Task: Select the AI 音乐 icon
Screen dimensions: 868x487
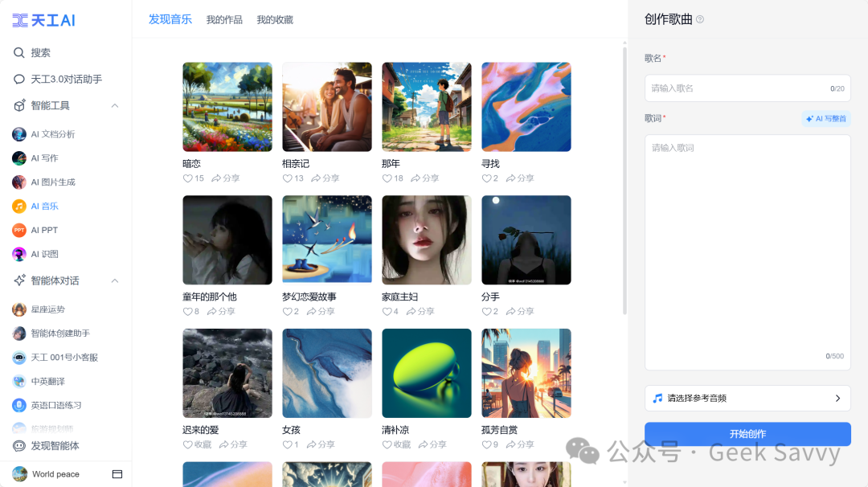Action: click(18, 206)
